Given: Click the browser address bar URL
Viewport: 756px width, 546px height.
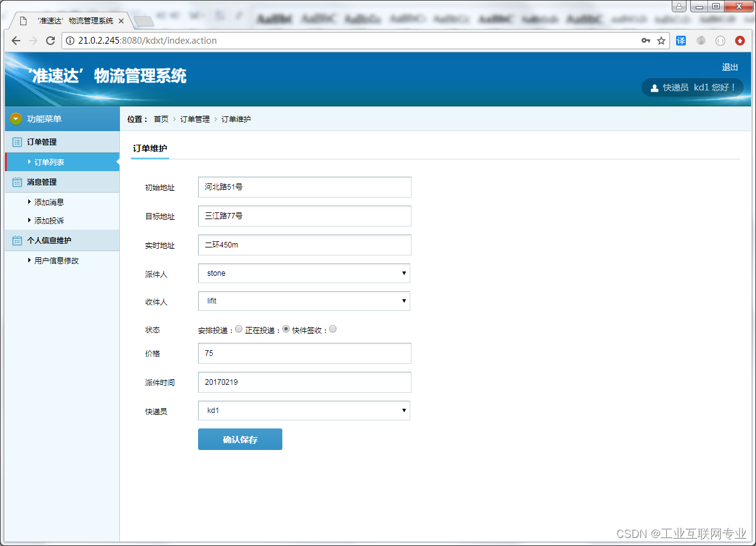Looking at the screenshot, I should pyautogui.click(x=148, y=41).
